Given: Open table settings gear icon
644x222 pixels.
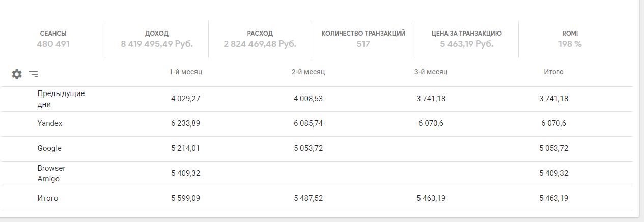Looking at the screenshot, I should click(x=17, y=74).
